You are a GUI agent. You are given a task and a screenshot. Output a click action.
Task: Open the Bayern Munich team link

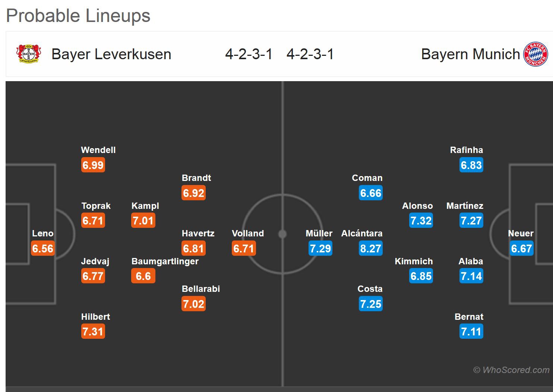(x=470, y=54)
